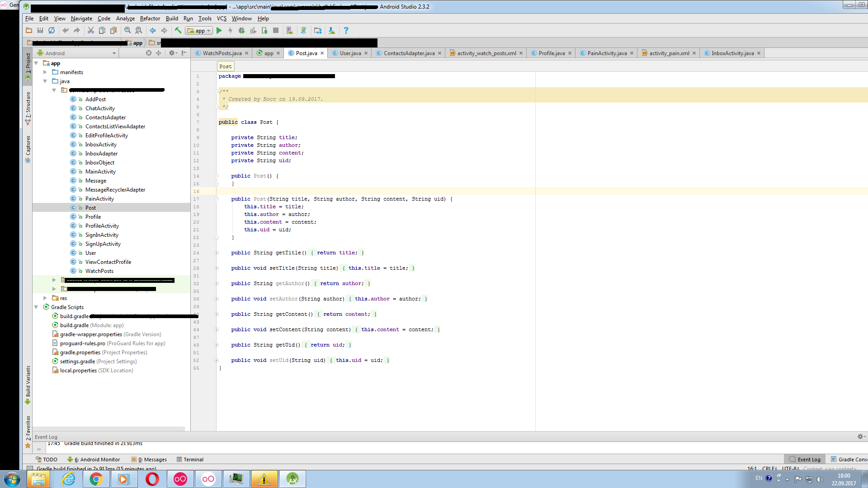
Task: Select MainActivity in project tree
Action: (100, 172)
